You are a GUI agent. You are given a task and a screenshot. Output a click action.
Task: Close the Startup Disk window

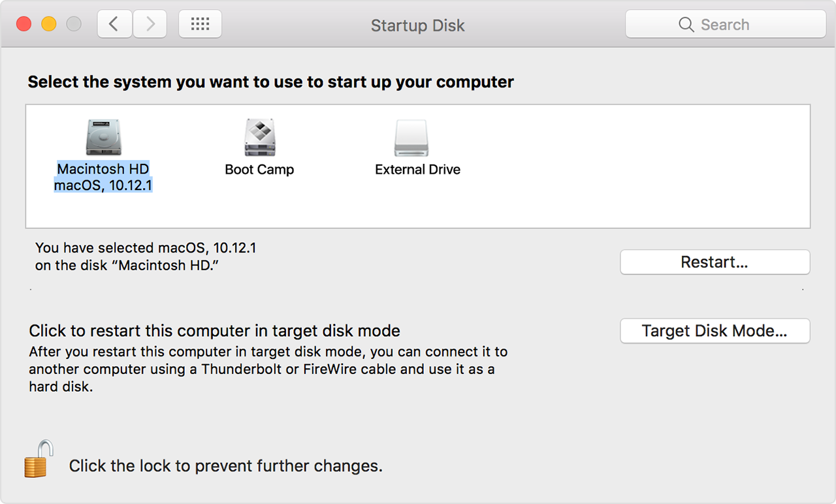tap(24, 24)
